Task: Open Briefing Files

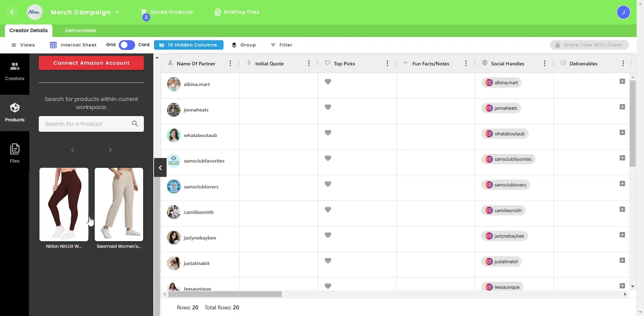Action: [236, 12]
